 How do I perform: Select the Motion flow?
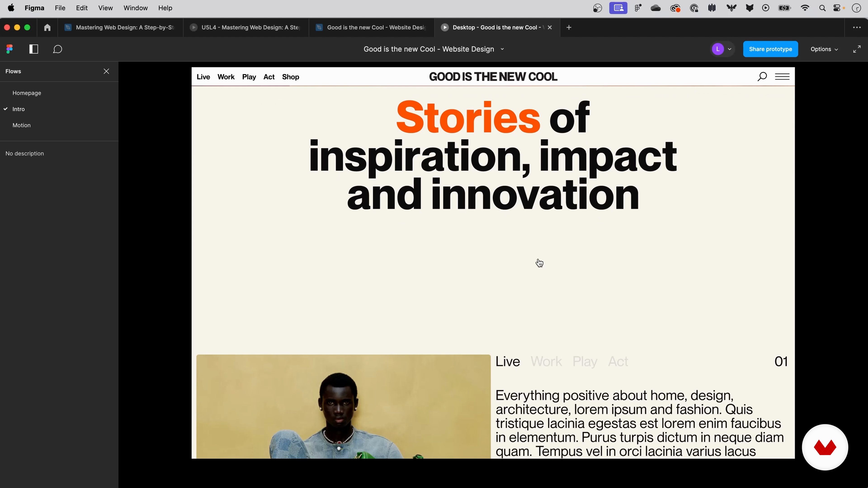(x=21, y=125)
